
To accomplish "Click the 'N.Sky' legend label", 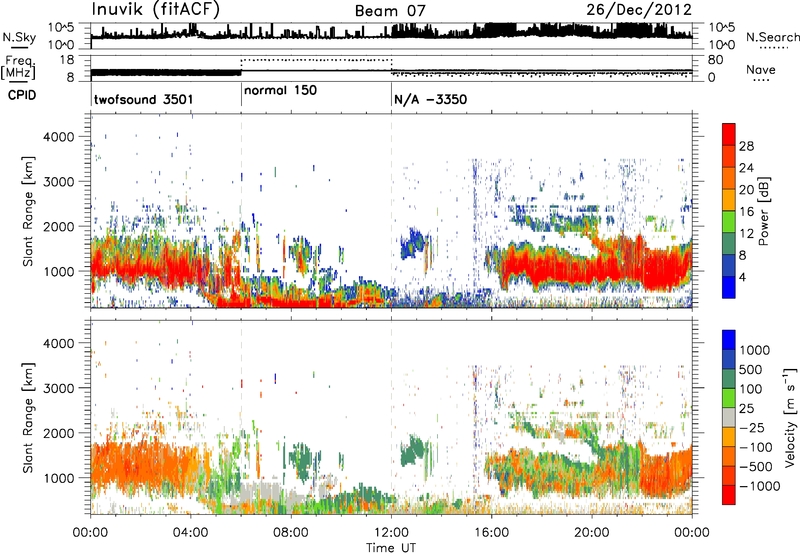I will [x=19, y=37].
